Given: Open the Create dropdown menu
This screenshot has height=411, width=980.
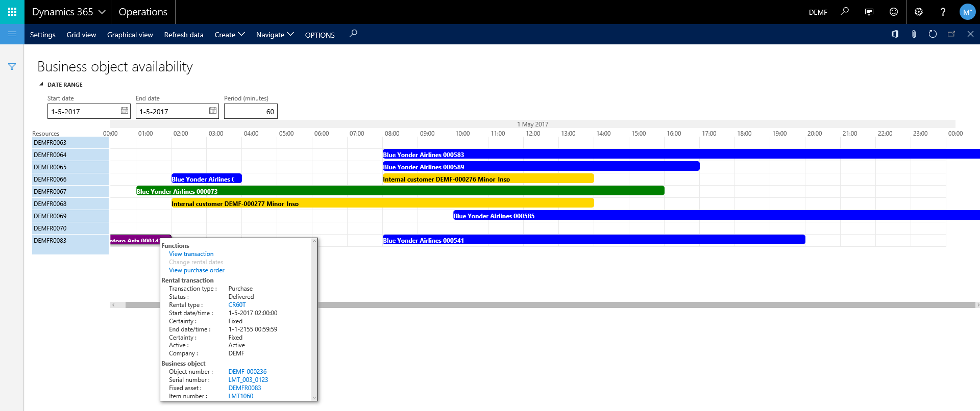Looking at the screenshot, I should [x=230, y=35].
